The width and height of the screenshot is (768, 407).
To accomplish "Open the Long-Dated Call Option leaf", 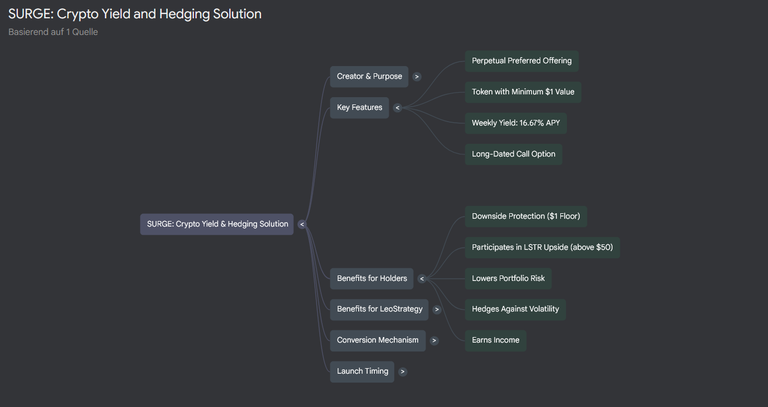I will 513,154.
